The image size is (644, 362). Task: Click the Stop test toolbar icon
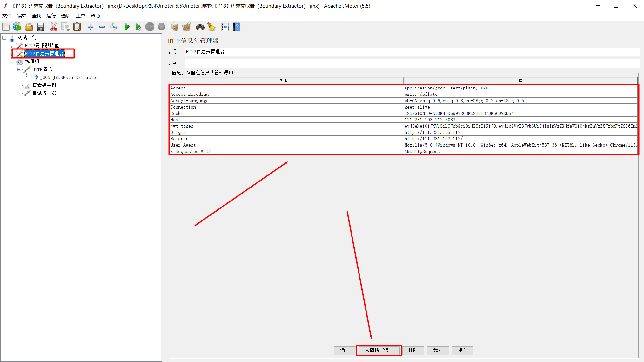150,27
